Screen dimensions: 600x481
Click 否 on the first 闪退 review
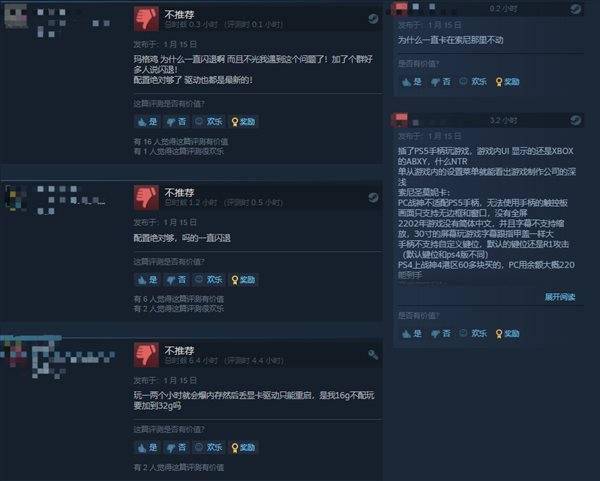pos(176,122)
